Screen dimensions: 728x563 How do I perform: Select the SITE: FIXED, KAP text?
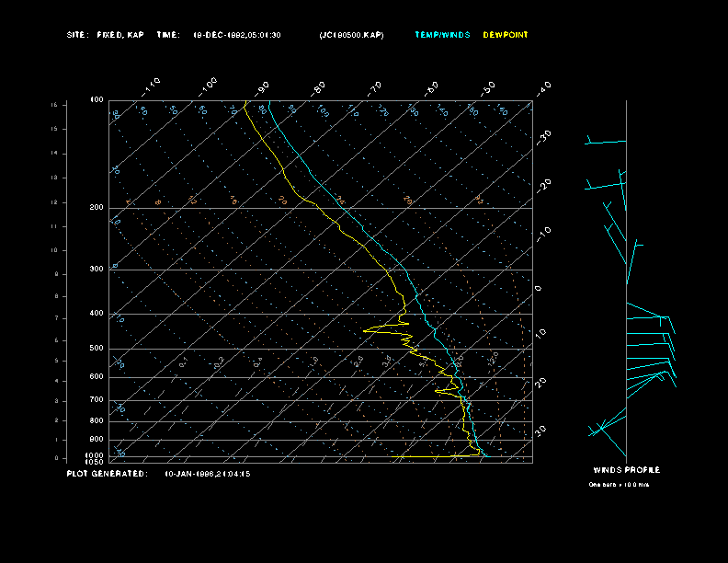coord(106,35)
